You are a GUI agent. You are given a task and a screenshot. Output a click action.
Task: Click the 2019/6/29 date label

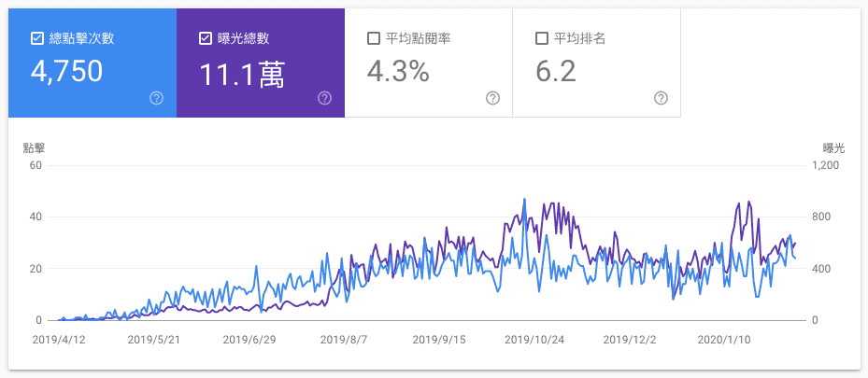(249, 340)
